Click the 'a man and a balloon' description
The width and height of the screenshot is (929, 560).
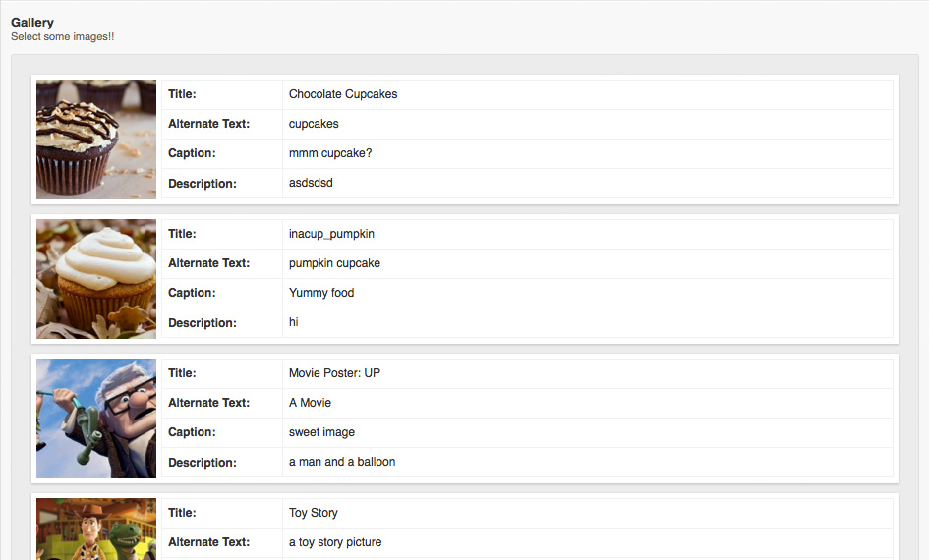pyautogui.click(x=342, y=462)
